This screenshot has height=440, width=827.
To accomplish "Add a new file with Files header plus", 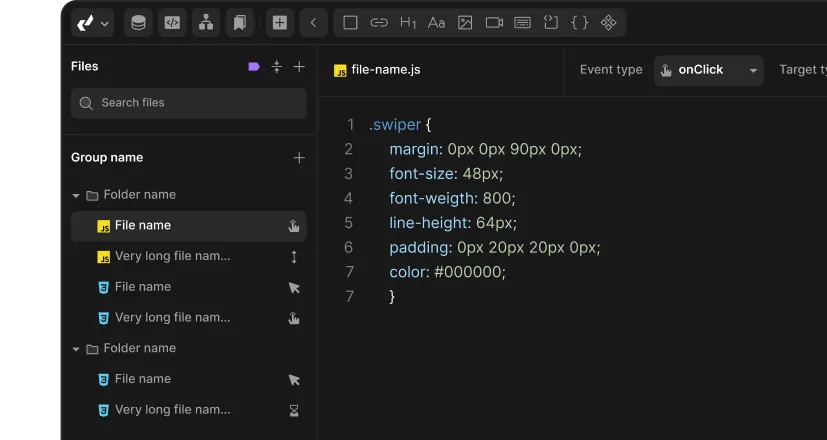I will point(299,66).
